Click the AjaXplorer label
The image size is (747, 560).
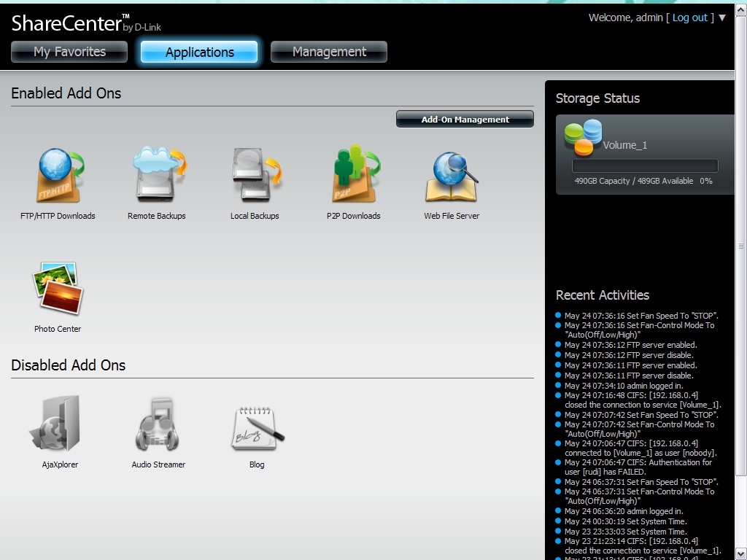click(60, 464)
